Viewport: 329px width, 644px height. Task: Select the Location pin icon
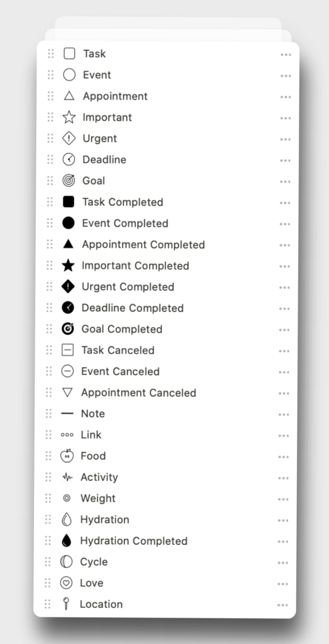click(x=67, y=604)
